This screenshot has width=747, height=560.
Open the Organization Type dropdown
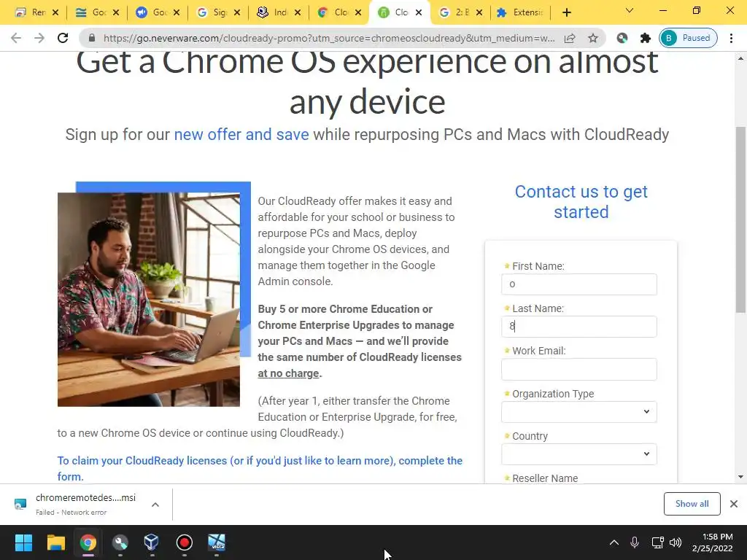(578, 412)
